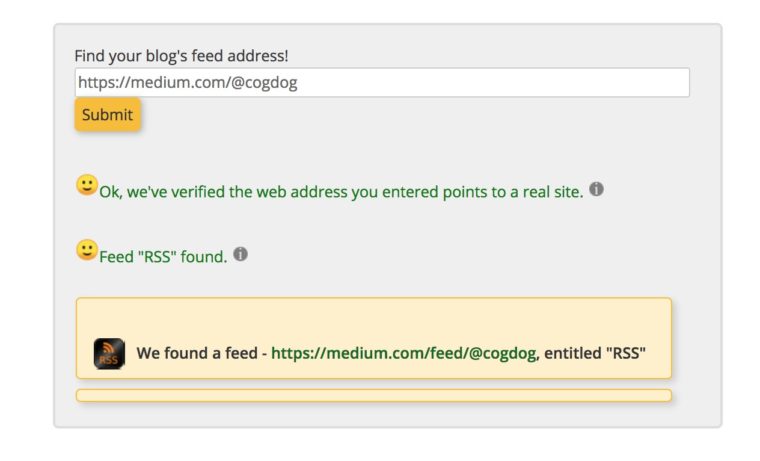This screenshot has height=461, width=760.
Task: Click "Find your blog's feed address!" label
Action: [x=181, y=57]
